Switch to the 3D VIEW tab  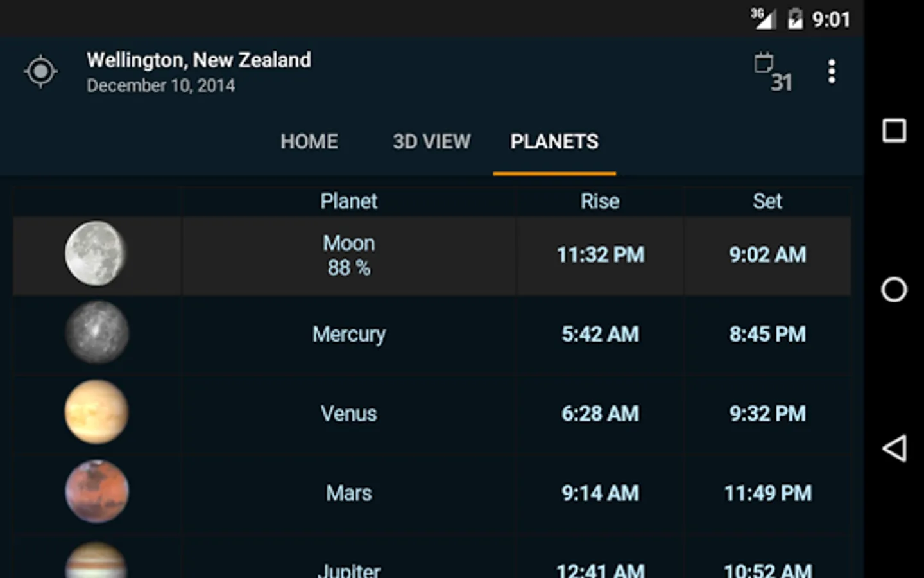tap(431, 141)
